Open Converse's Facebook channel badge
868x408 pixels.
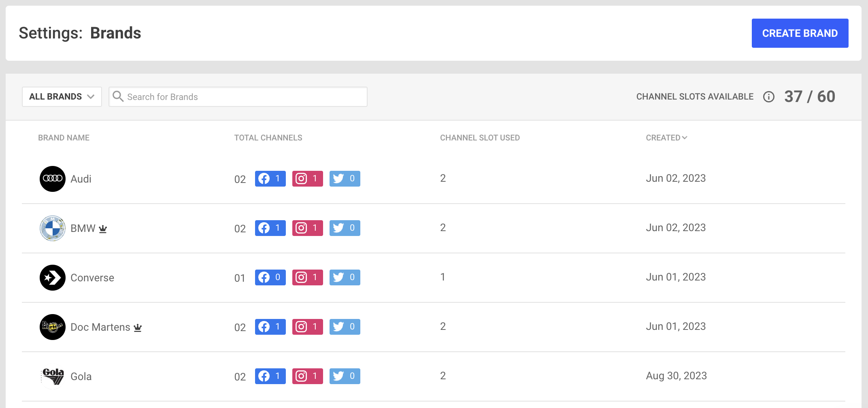tap(270, 277)
